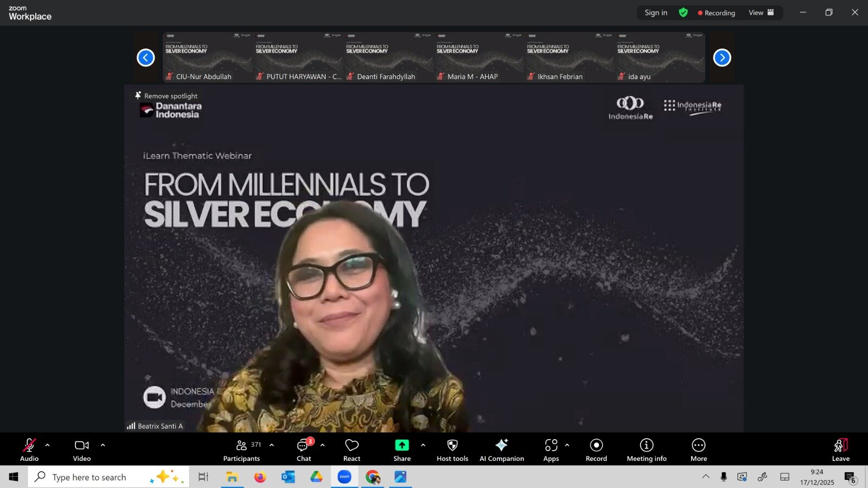Open the View layout menu

(x=761, y=12)
